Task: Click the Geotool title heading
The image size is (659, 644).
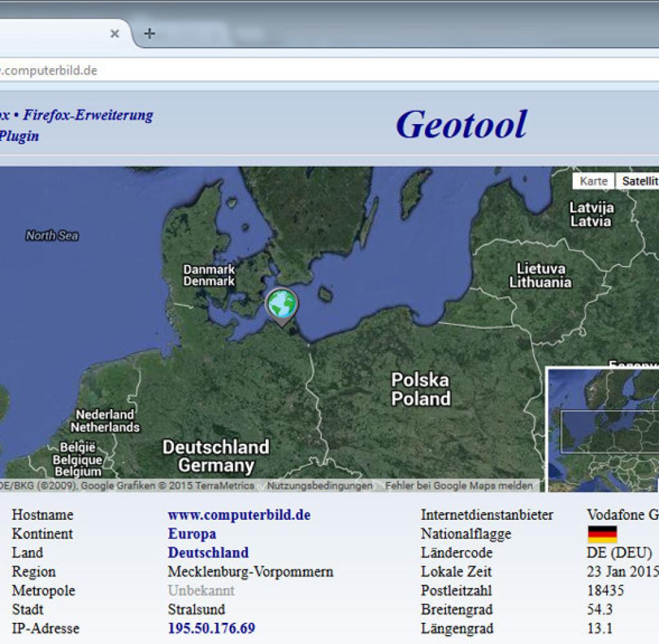Action: [x=461, y=124]
